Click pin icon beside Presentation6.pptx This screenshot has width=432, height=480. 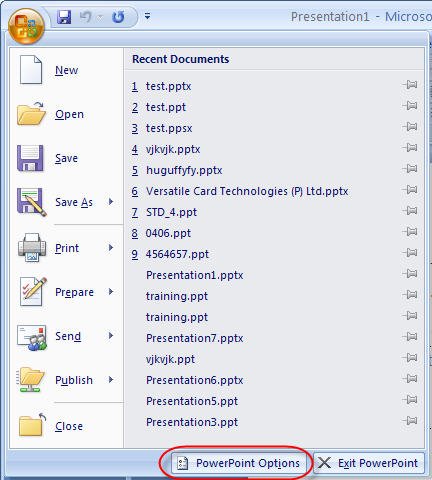coord(410,379)
